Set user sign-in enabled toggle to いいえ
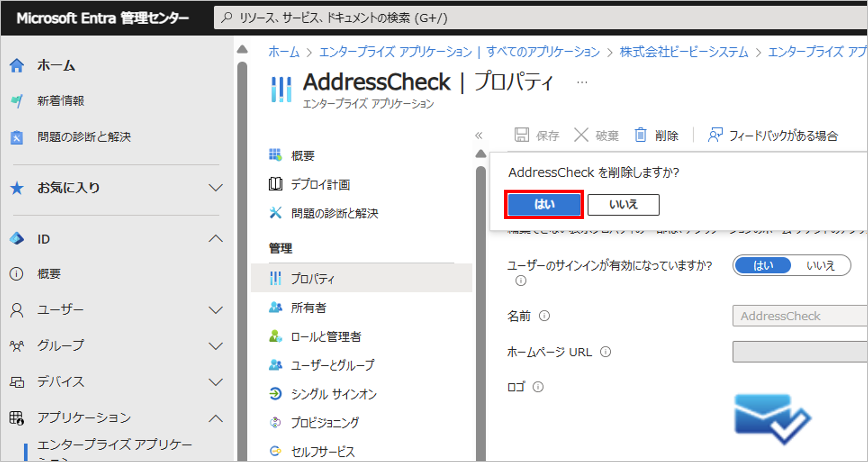The image size is (868, 462). [x=821, y=266]
